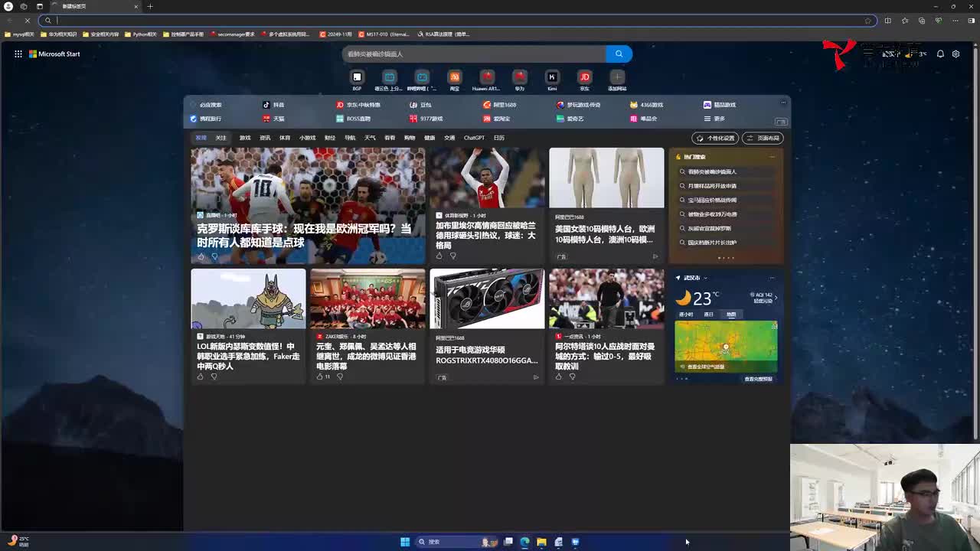Image resolution: width=980 pixels, height=551 pixels.
Task: Favorite this page with the star icon
Action: pos(867,21)
